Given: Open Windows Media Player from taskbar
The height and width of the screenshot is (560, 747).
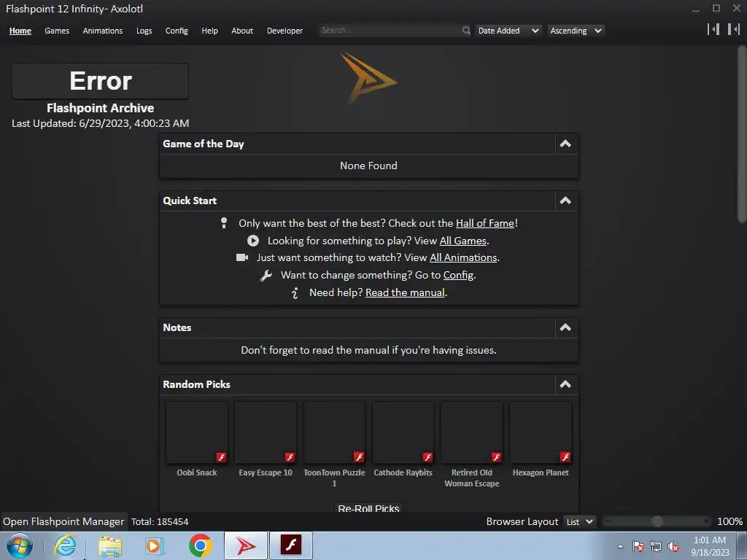Looking at the screenshot, I should [155, 545].
